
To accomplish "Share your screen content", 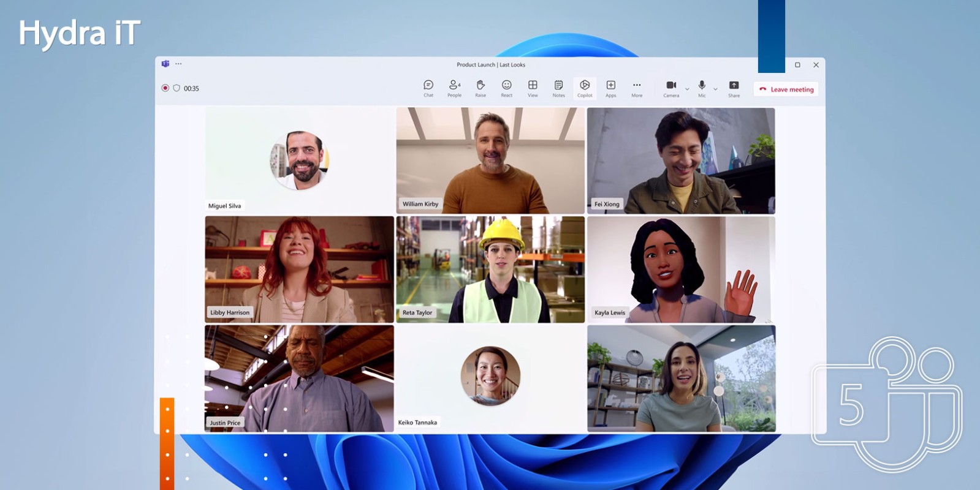I will 734,88.
